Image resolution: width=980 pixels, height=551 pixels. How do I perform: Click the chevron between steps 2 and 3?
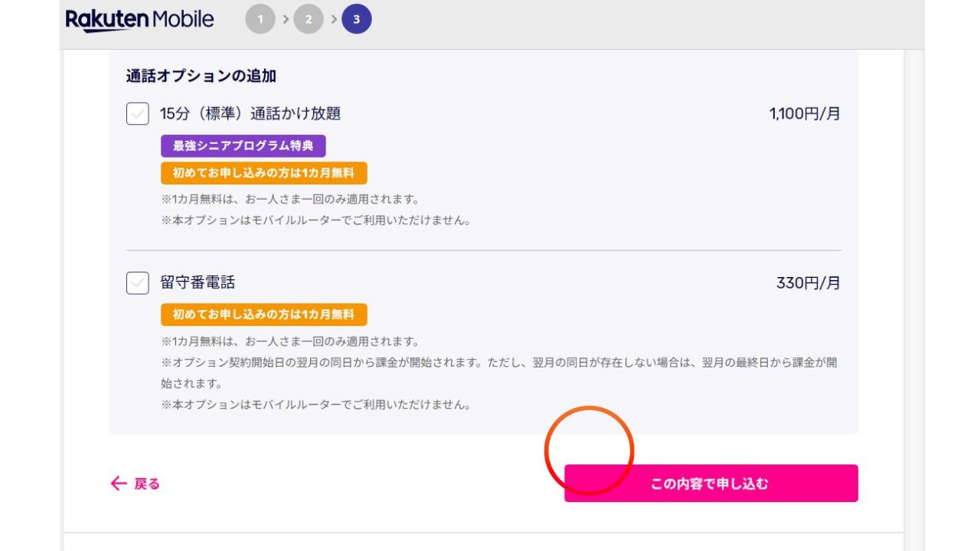point(334,20)
